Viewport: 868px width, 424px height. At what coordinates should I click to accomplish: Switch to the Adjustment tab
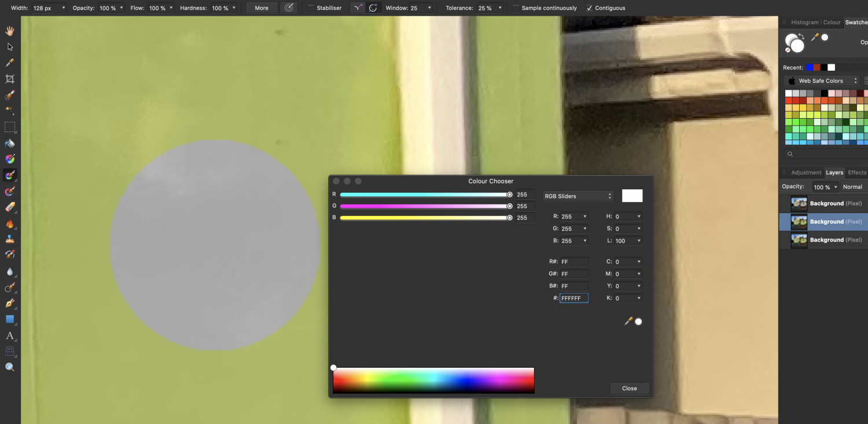coord(807,172)
